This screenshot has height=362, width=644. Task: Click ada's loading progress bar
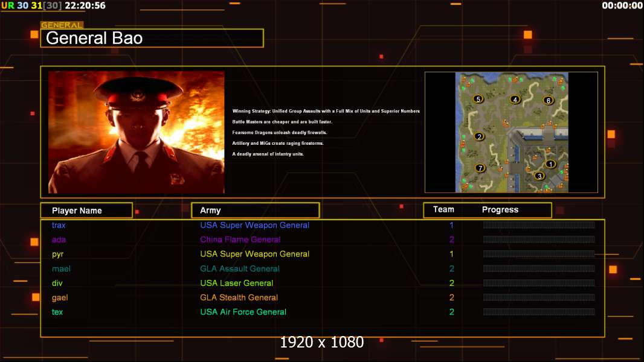click(539, 240)
